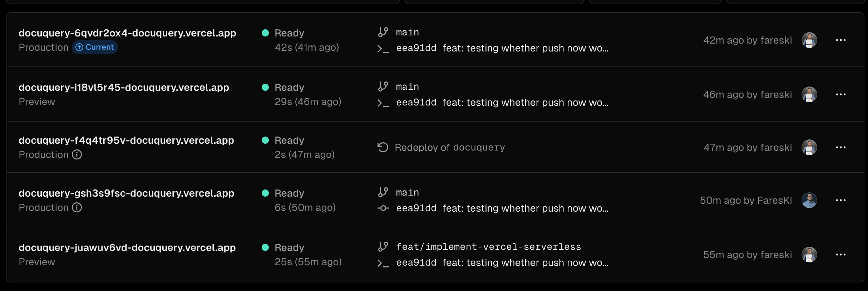
Task: Click the CLI prompt icon on the docuquery-i18vl5r45 row
Action: click(x=383, y=103)
